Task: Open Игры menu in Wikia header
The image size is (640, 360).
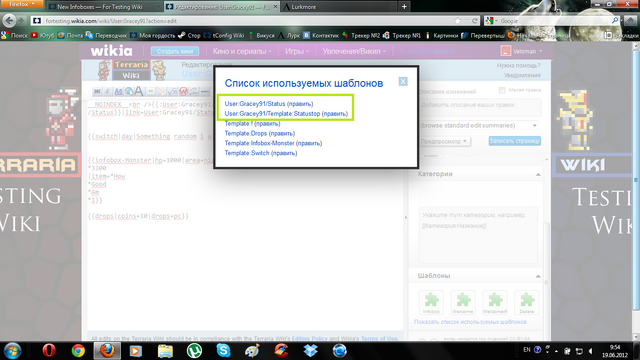Action: click(x=297, y=51)
